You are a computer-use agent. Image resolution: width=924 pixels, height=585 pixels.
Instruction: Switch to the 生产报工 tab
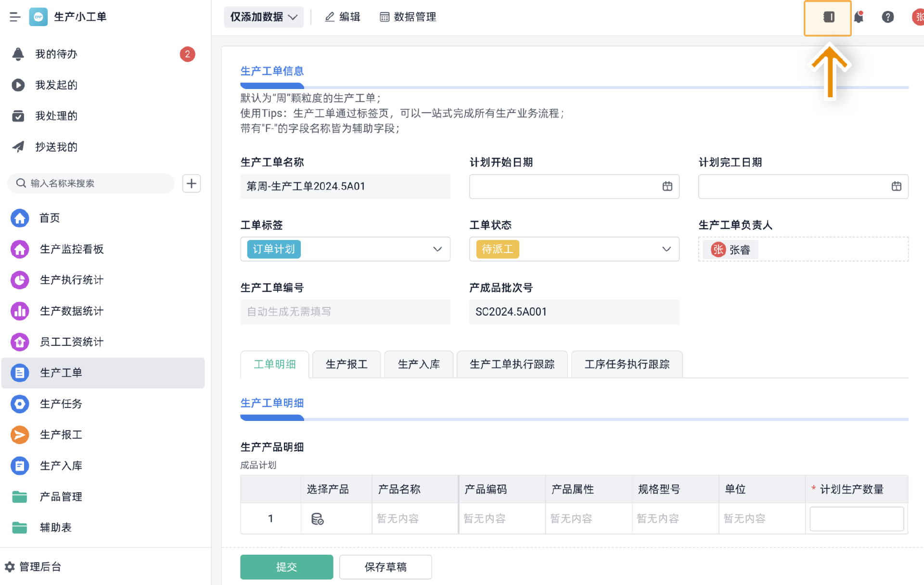click(x=346, y=364)
